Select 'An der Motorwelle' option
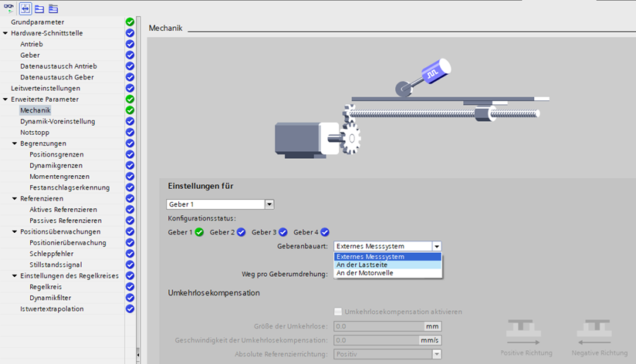This screenshot has height=364, width=636. pos(387,273)
